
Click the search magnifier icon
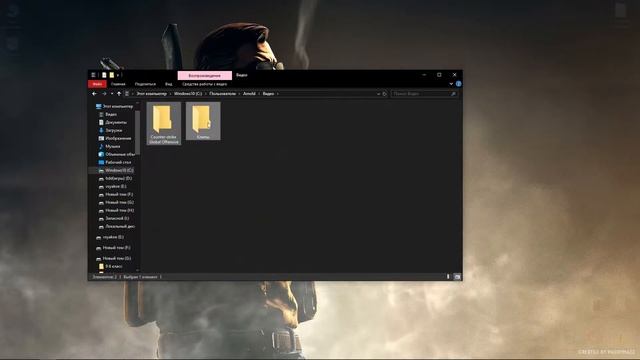[453, 94]
